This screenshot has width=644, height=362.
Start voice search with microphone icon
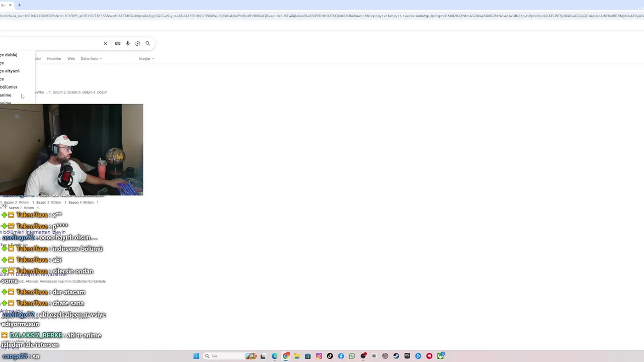click(x=128, y=43)
